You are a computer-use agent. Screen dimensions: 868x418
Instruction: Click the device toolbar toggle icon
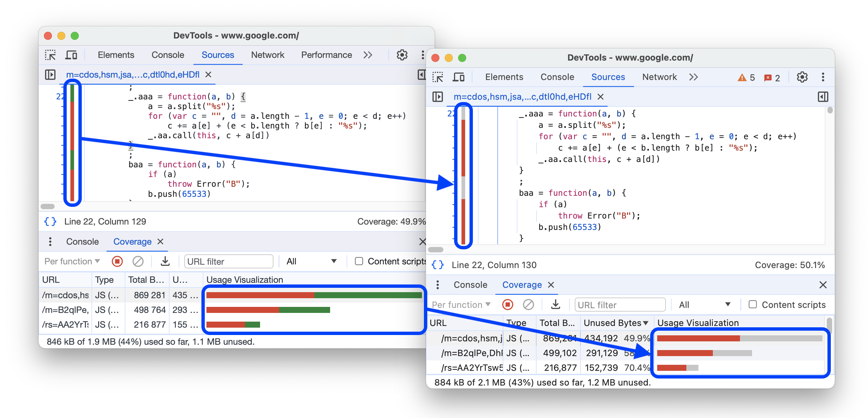pos(71,54)
